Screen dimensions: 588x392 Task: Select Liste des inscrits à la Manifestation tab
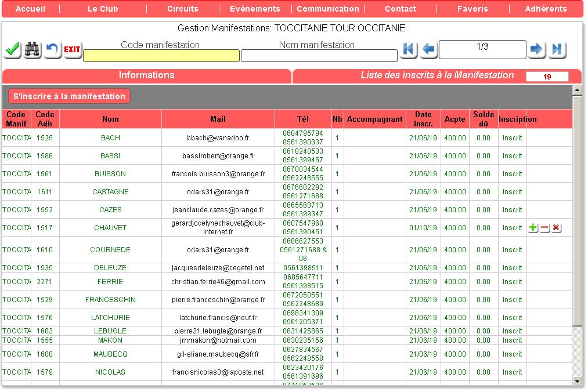click(x=437, y=76)
